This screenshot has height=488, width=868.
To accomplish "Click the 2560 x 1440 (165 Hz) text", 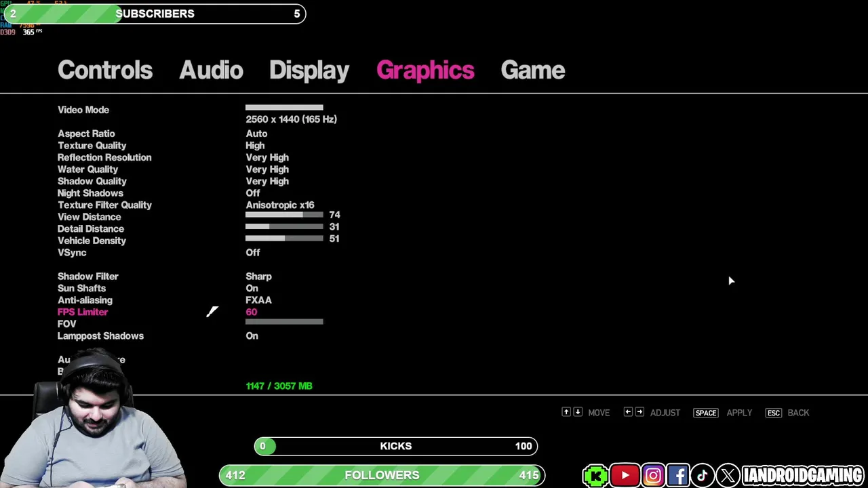I will point(291,119).
